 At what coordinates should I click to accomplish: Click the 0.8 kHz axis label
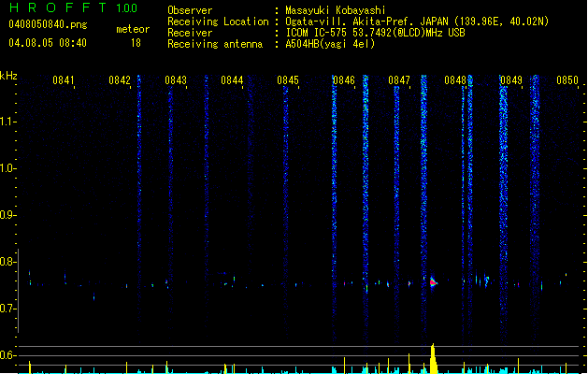(x=7, y=262)
